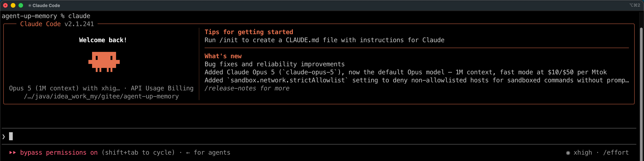This screenshot has width=644, height=161.
Task: Click the bypass permissions double-arrow icon
Action: pyautogui.click(x=13, y=152)
